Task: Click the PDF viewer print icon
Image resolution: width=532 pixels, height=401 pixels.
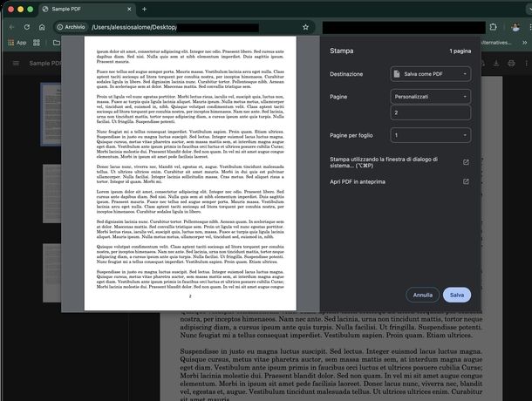Action: coord(511,63)
